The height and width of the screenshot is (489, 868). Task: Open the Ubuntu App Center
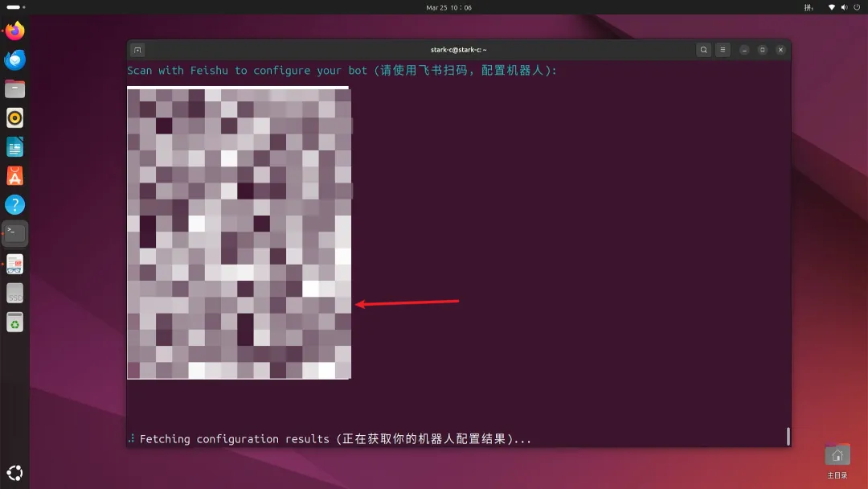coord(15,176)
